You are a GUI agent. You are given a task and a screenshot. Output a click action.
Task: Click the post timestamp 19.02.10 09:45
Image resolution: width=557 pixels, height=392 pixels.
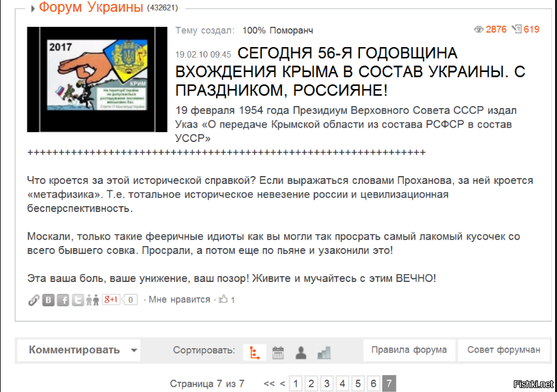(x=203, y=54)
